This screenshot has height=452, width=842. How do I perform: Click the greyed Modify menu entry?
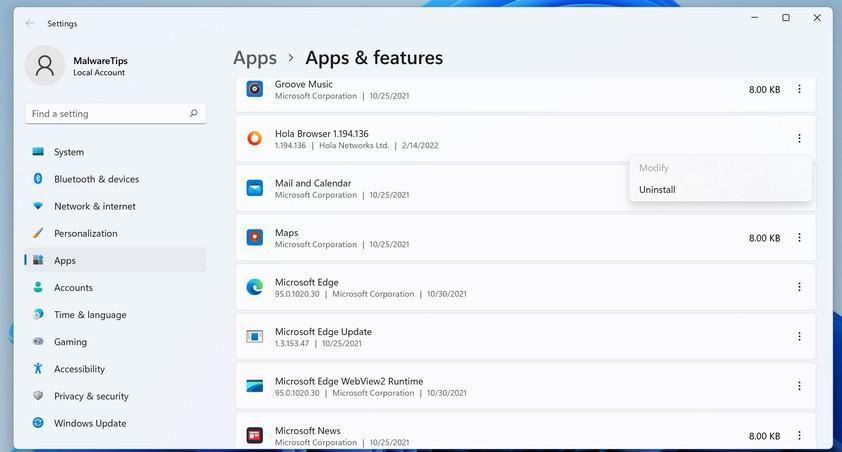click(x=720, y=168)
